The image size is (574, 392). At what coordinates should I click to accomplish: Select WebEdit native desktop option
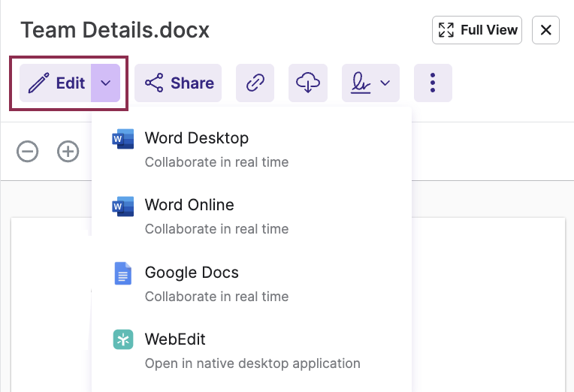(x=252, y=351)
